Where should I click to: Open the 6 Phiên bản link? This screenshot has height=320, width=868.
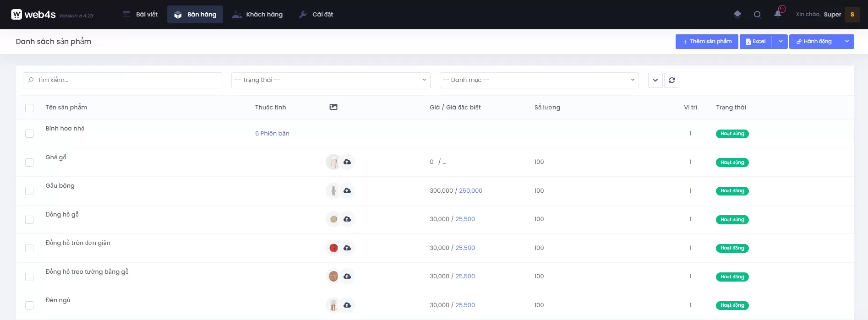pos(272,134)
